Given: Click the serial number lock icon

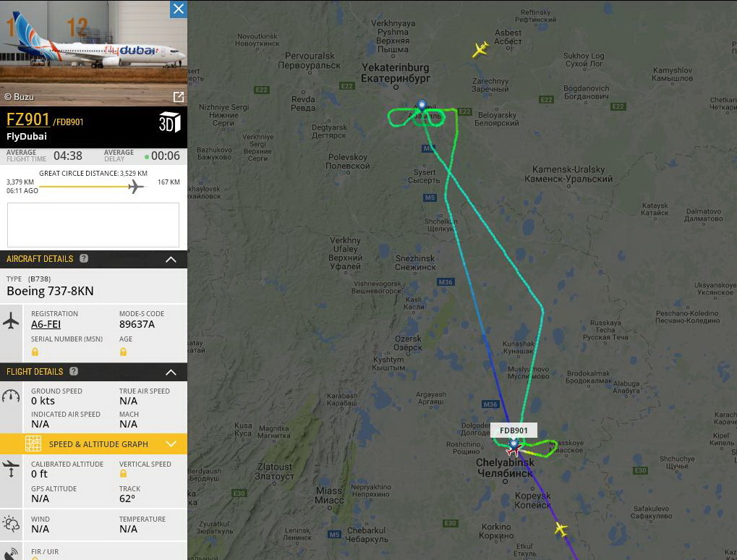Looking at the screenshot, I should coord(35,352).
